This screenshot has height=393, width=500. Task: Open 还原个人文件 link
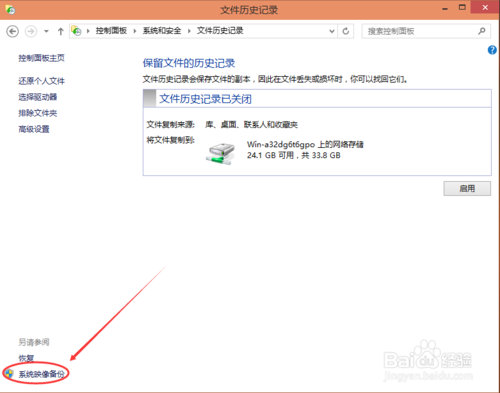pyautogui.click(x=41, y=81)
